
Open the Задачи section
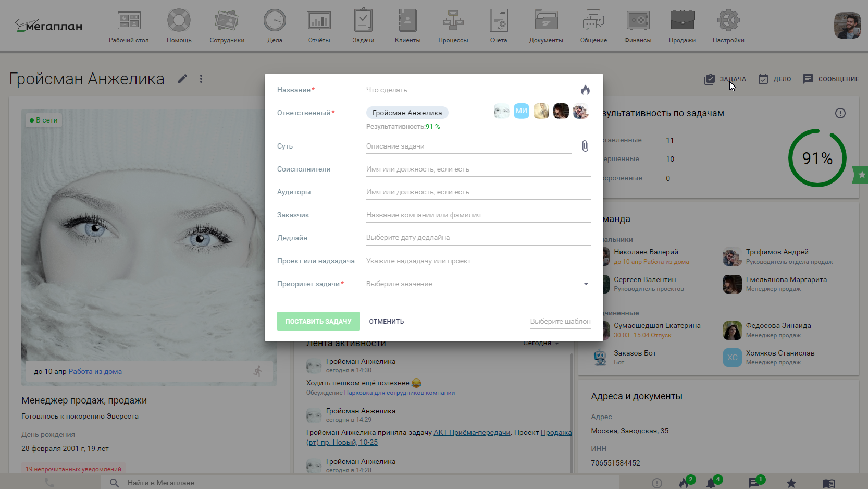tap(363, 26)
